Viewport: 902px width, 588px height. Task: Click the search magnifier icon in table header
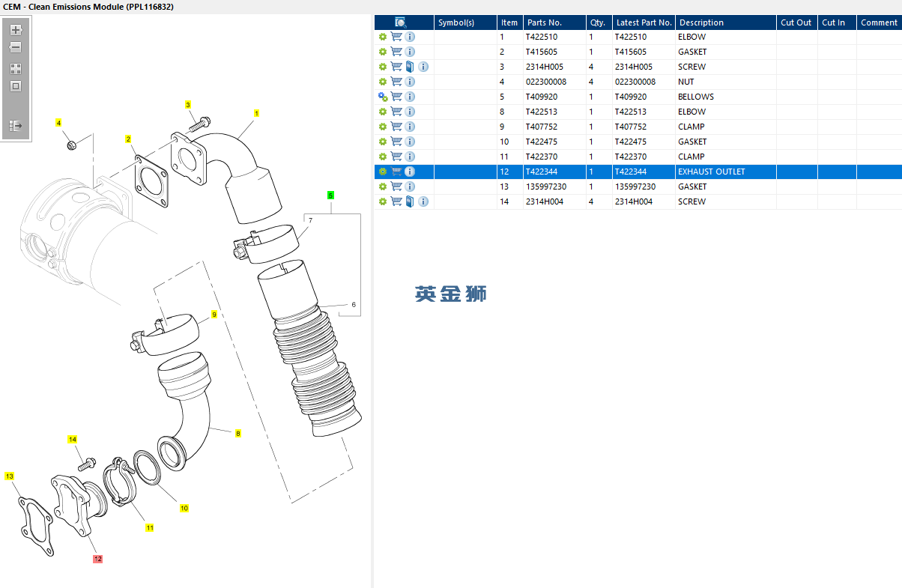401,22
